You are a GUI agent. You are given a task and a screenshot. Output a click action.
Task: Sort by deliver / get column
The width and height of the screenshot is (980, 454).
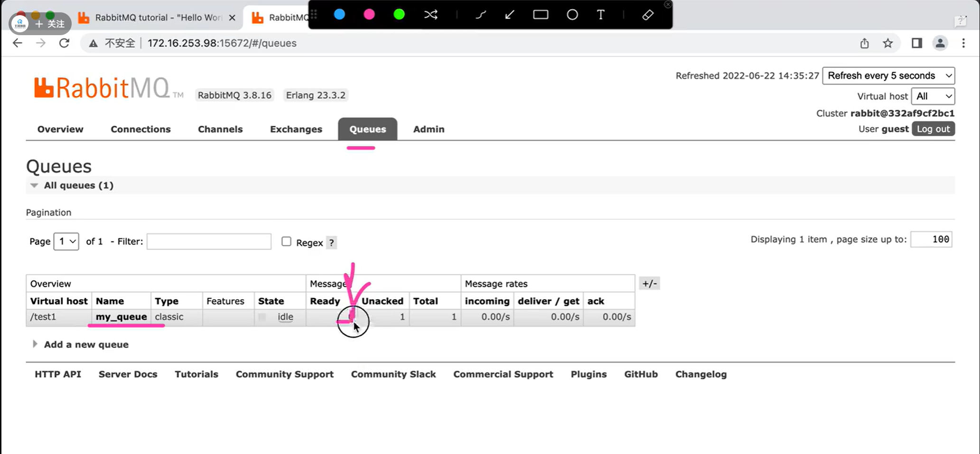pos(549,301)
